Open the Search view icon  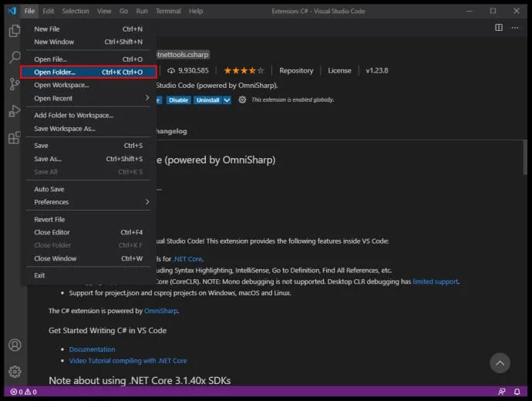click(x=14, y=57)
